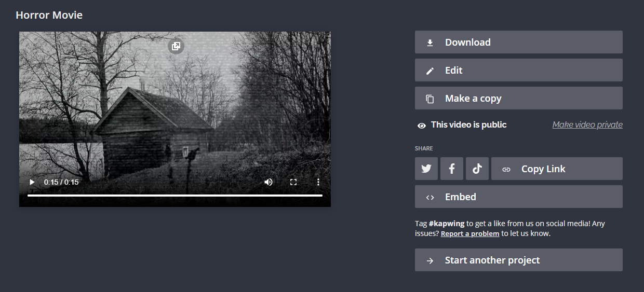The width and height of the screenshot is (644, 292).
Task: Click the picture-in-picture icon on video
Action: click(x=176, y=46)
